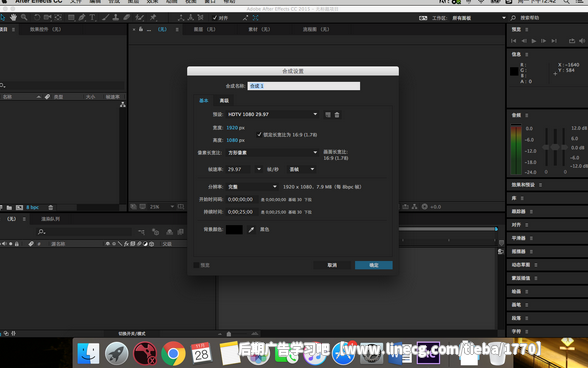Screen dimensions: 588x368
Task: Open the pixel aspect ratio dropdown
Action: coord(273,153)
